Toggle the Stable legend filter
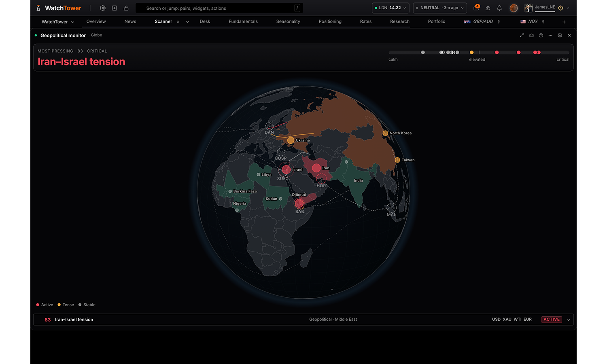The height and width of the screenshot is (364, 607). point(87,305)
